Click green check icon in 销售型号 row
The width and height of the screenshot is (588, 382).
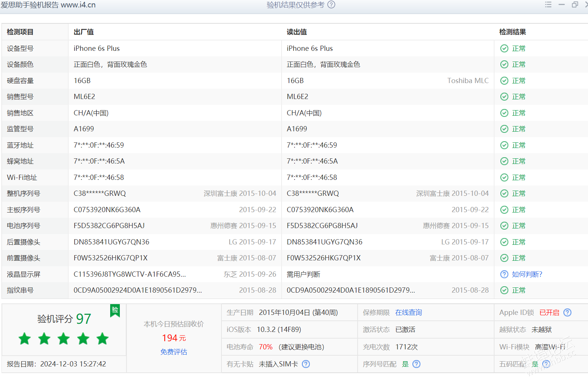[x=504, y=97]
